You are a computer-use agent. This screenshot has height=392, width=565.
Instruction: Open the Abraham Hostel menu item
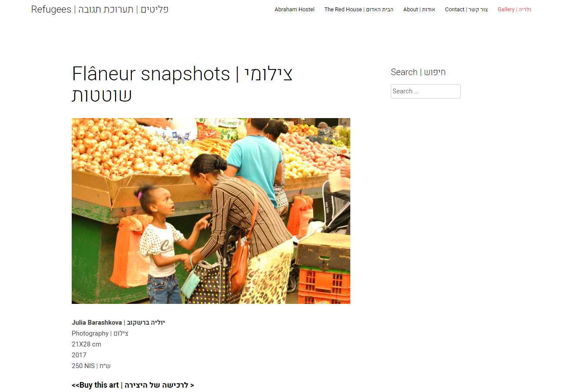click(x=294, y=10)
